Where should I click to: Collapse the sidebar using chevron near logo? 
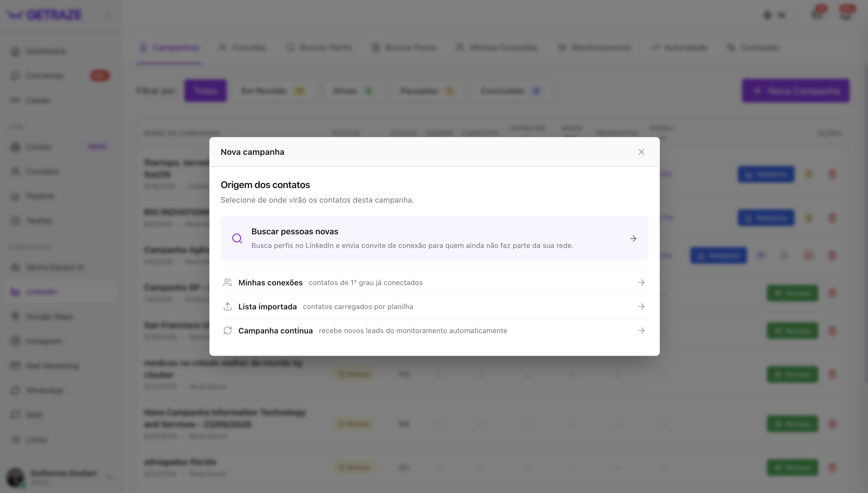108,15
